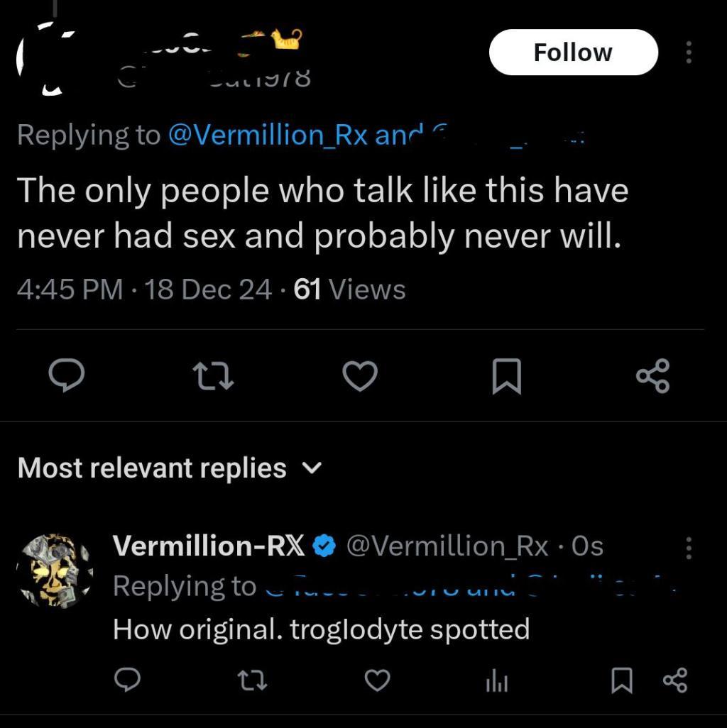Share the main tweet
This screenshot has height=728, width=727.
tap(652, 375)
